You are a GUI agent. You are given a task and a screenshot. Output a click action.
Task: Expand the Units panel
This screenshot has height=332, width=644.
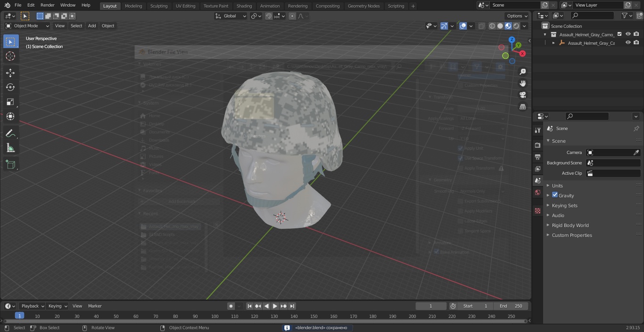557,186
